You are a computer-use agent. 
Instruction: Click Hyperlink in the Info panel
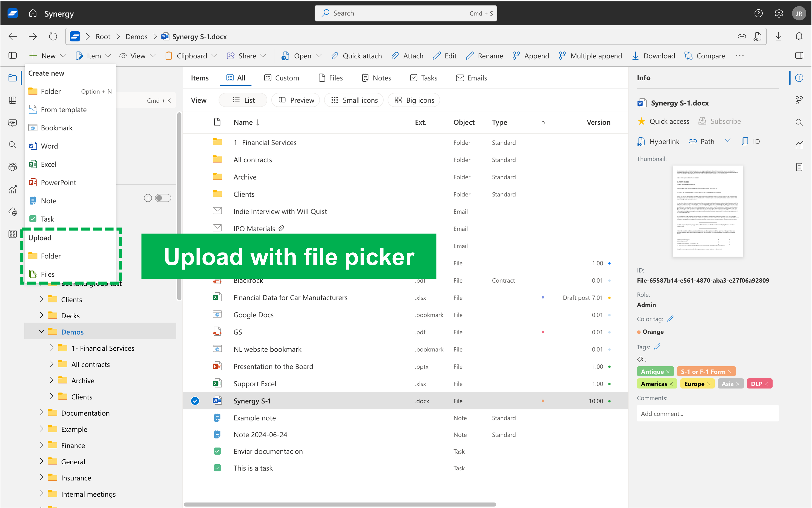[x=658, y=141]
